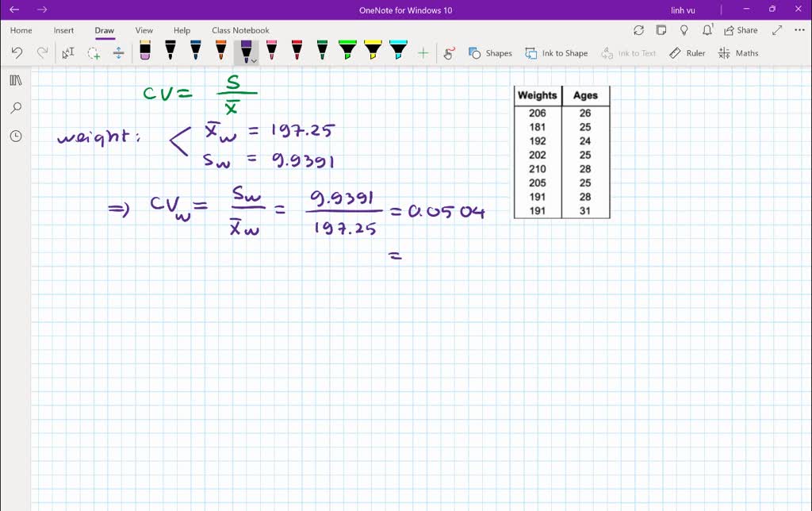Pick the yellow highlighter

373,52
